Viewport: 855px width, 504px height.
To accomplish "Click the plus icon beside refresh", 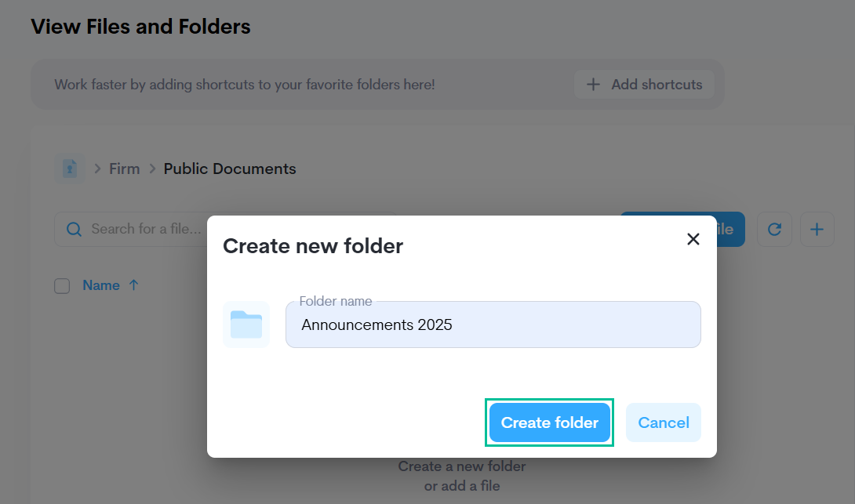I will pyautogui.click(x=817, y=229).
